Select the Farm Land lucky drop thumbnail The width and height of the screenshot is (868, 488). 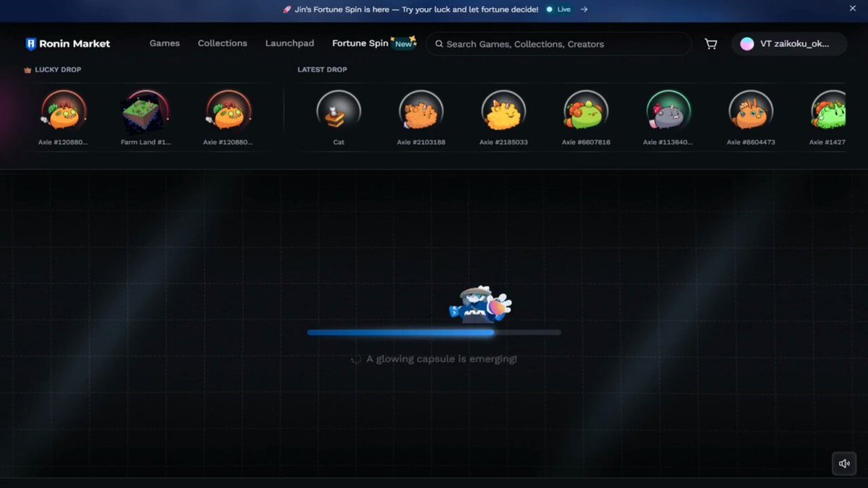pyautogui.click(x=146, y=112)
